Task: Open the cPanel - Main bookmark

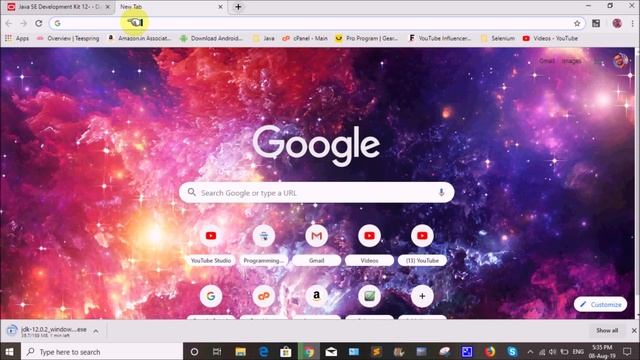Action: coord(305,38)
